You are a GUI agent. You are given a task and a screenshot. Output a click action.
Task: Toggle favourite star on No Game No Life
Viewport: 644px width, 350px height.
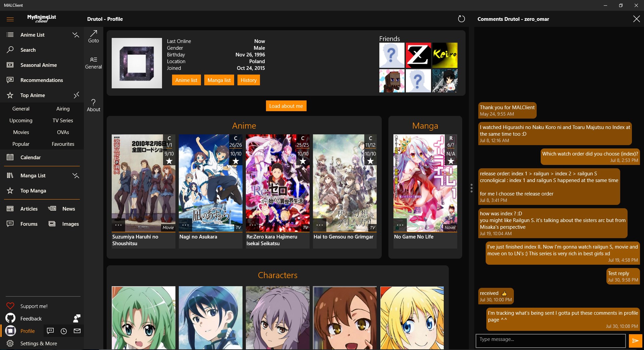click(451, 161)
